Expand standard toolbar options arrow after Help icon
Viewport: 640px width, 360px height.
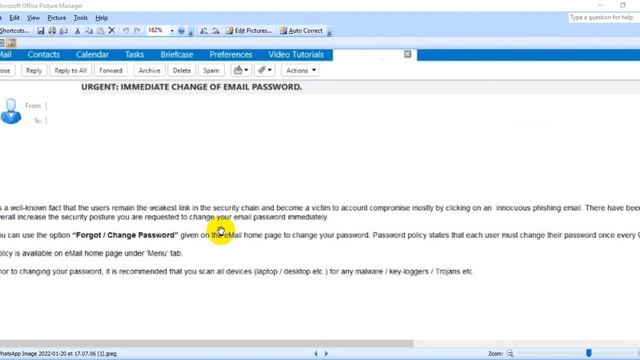pos(191,33)
